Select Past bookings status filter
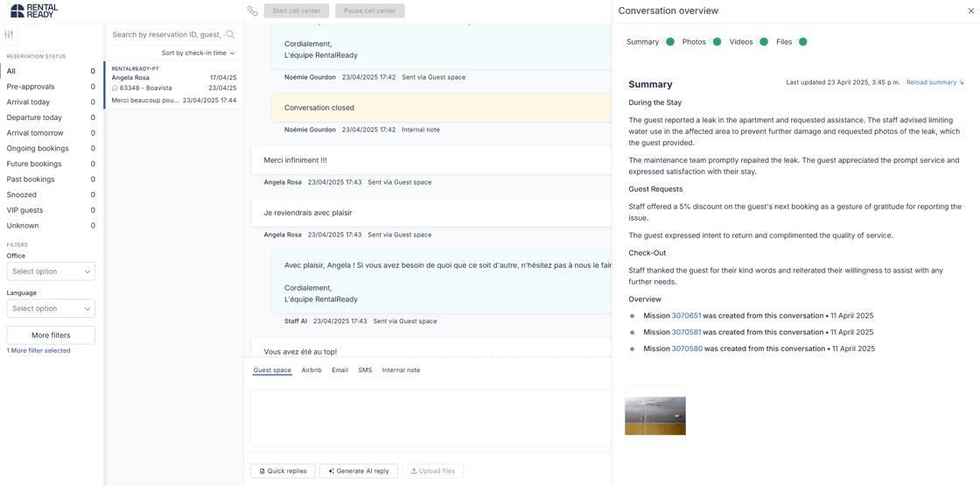 tap(52, 179)
